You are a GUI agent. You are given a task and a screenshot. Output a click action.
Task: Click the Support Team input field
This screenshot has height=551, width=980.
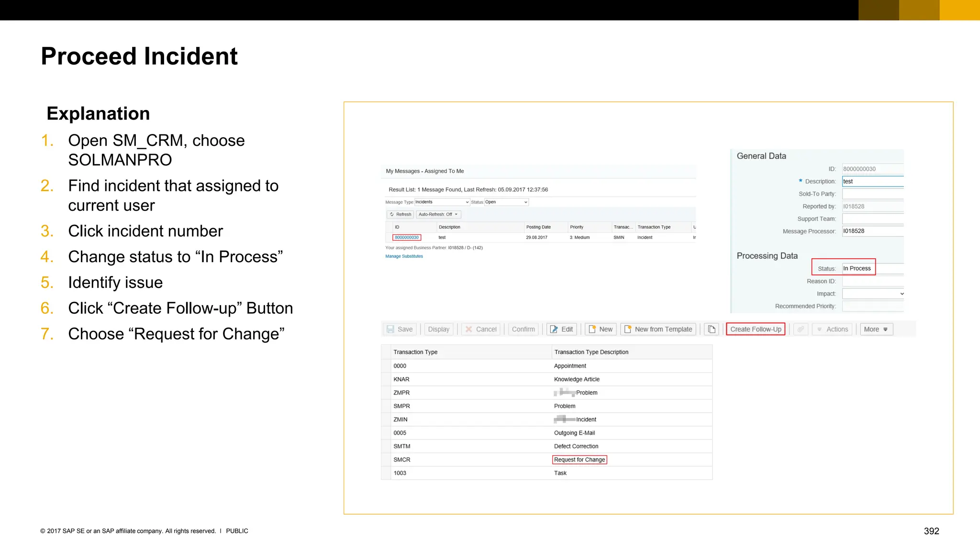[873, 219]
